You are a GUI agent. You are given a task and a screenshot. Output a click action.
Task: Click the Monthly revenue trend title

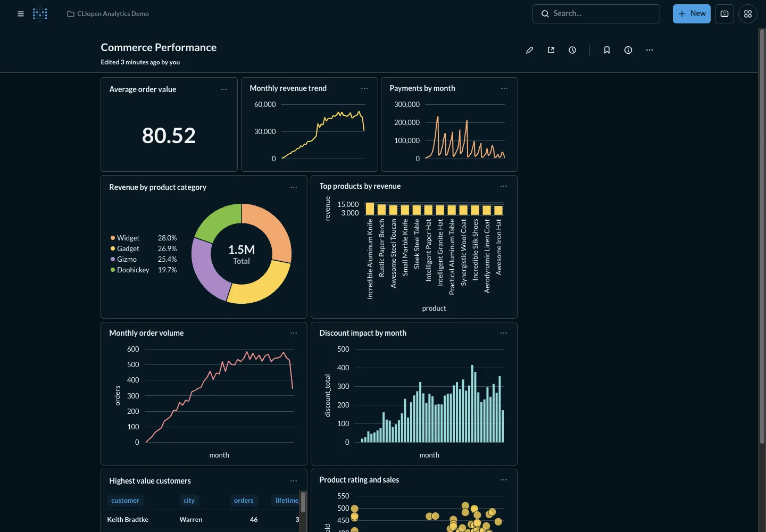click(288, 88)
